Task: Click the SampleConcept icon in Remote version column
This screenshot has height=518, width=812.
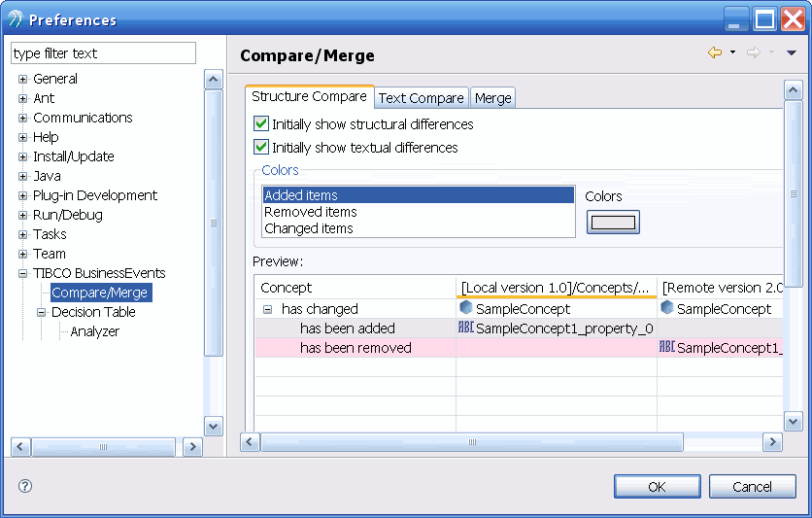Action: tap(667, 308)
